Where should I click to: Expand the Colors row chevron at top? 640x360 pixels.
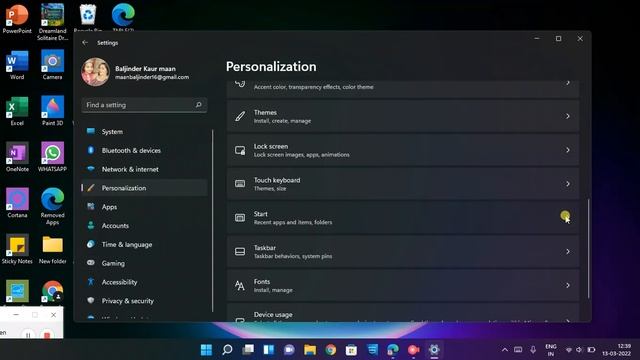(x=568, y=83)
